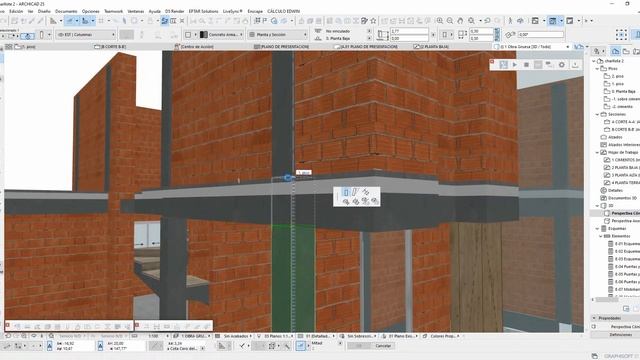
Task: Click the Project Map icon in navigator
Action: pos(615,51)
